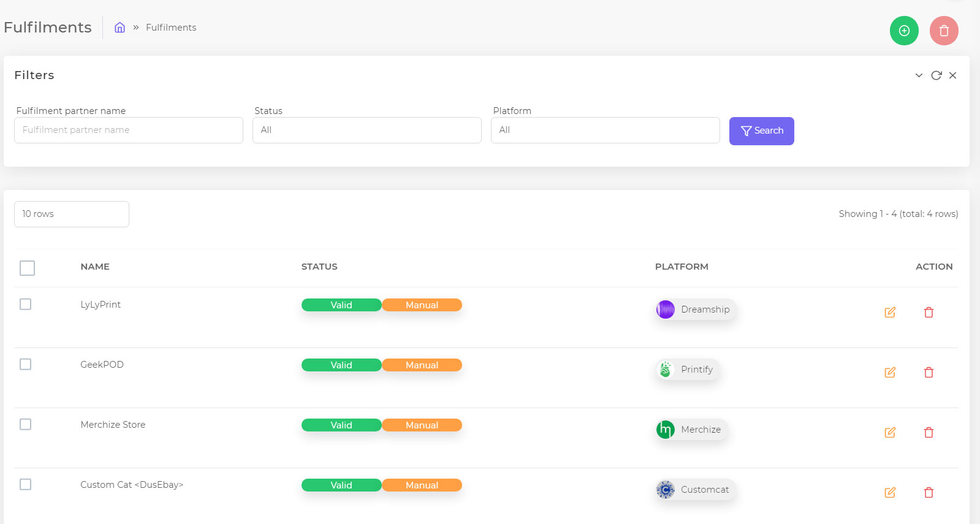Click the Showing 1 - 4 rows text
This screenshot has width=980, height=524.
(898, 214)
